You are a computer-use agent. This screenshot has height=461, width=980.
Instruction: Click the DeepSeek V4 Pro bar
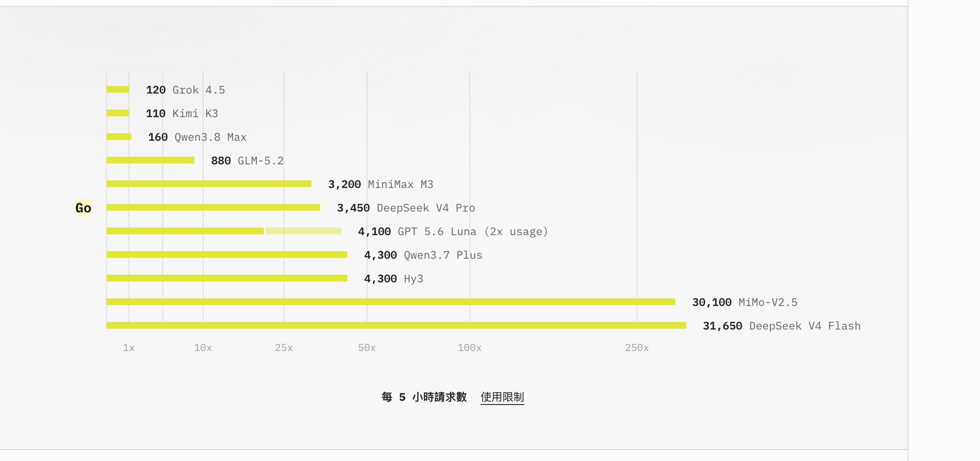[x=213, y=207]
